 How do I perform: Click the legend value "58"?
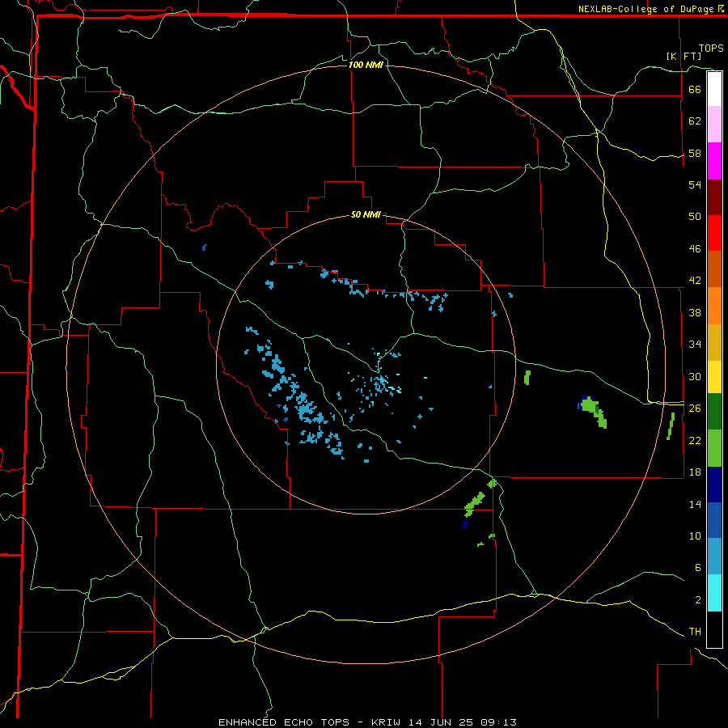[695, 153]
